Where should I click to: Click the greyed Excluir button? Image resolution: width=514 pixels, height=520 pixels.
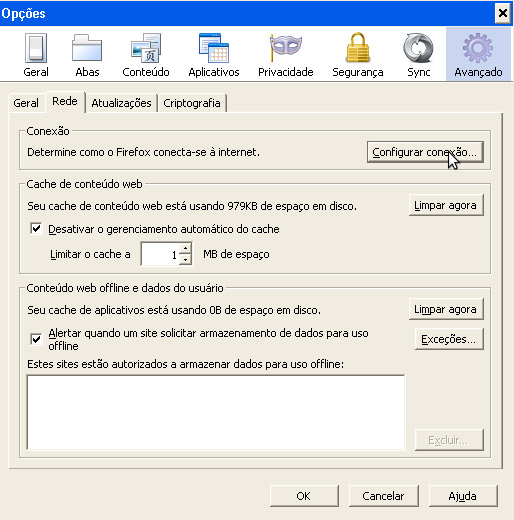click(x=449, y=440)
